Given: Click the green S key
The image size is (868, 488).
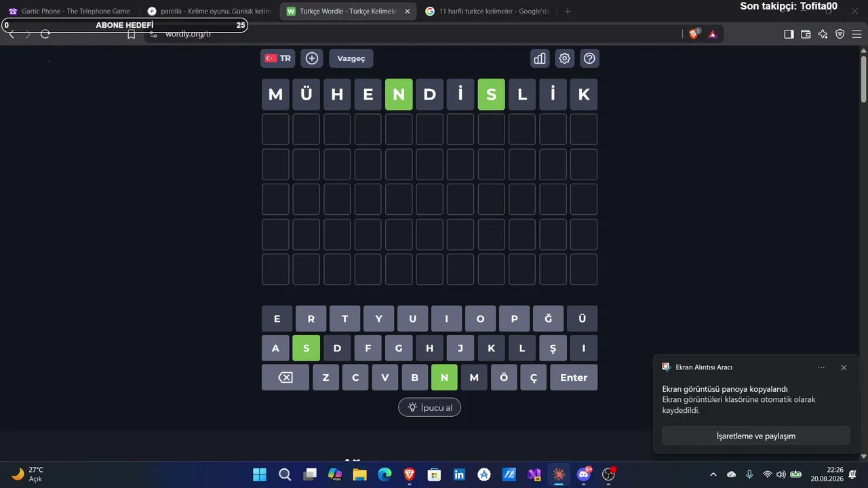Looking at the screenshot, I should [x=306, y=348].
